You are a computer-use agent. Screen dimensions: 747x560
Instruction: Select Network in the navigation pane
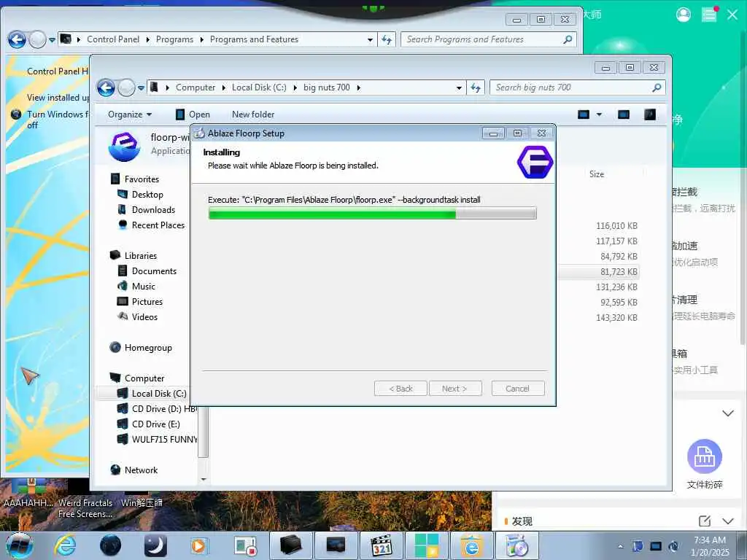point(141,470)
